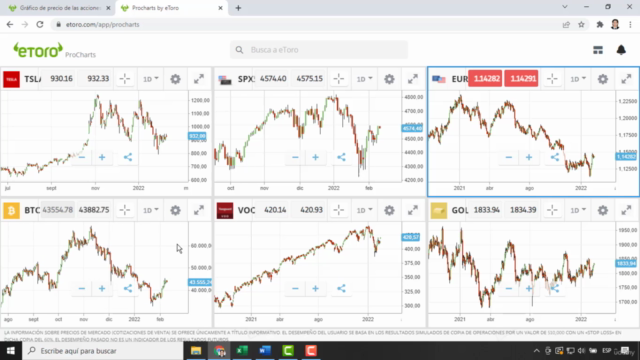
Task: Toggle crosshair tool on SPX chart
Action: [339, 79]
